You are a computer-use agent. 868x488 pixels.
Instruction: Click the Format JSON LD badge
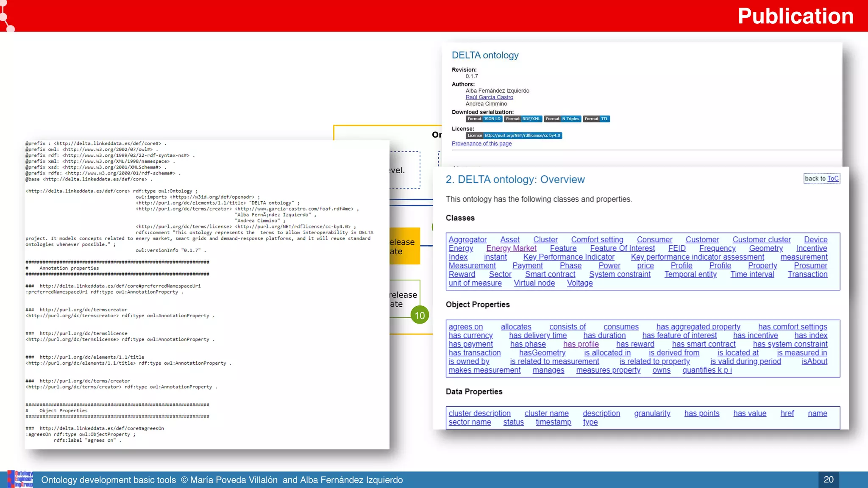tap(484, 119)
